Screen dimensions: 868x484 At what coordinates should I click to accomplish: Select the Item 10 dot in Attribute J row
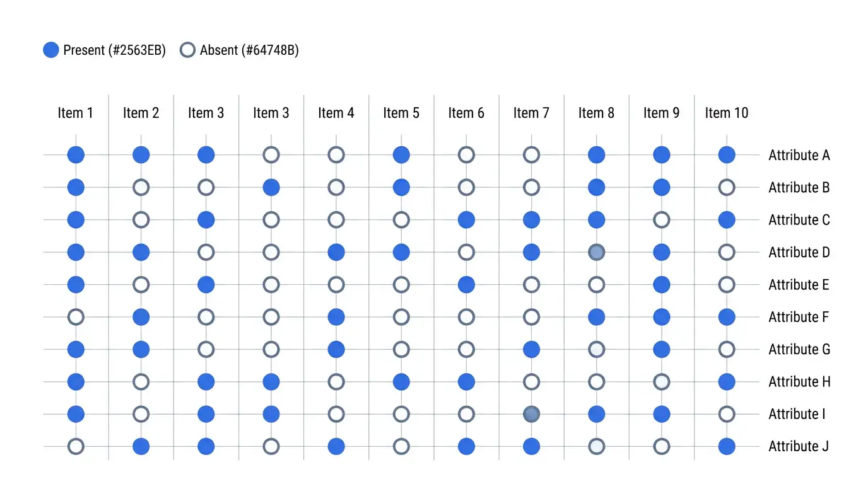(x=727, y=446)
